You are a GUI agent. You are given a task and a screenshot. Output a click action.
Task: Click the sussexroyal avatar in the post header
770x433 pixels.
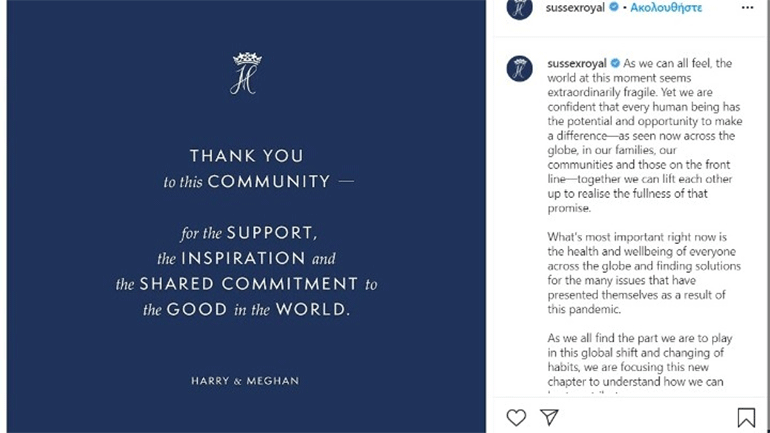click(519, 9)
